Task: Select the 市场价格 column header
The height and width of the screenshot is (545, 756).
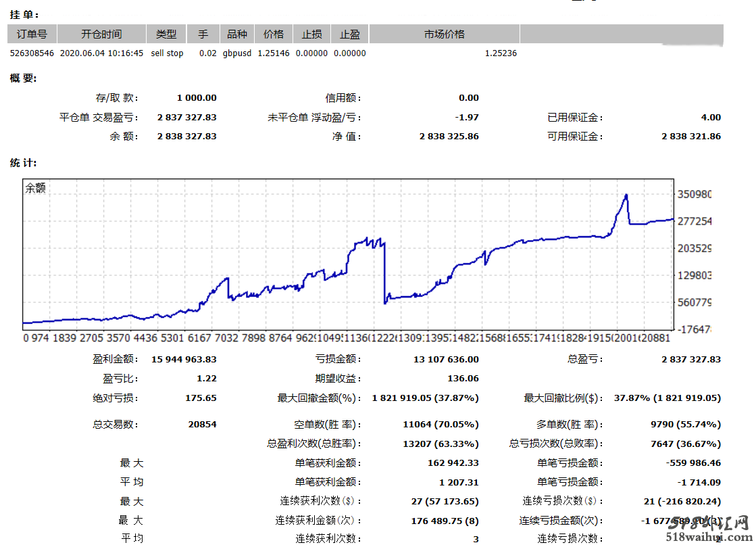Action: point(444,34)
